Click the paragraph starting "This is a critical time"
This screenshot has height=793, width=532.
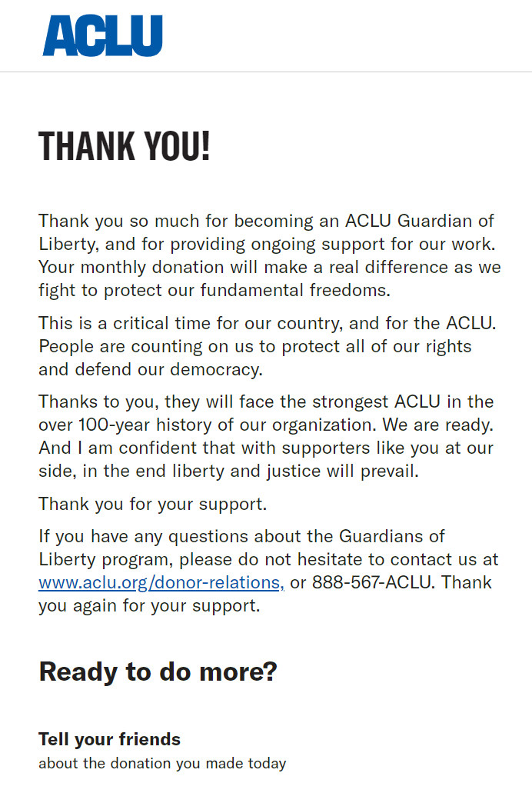(266, 346)
